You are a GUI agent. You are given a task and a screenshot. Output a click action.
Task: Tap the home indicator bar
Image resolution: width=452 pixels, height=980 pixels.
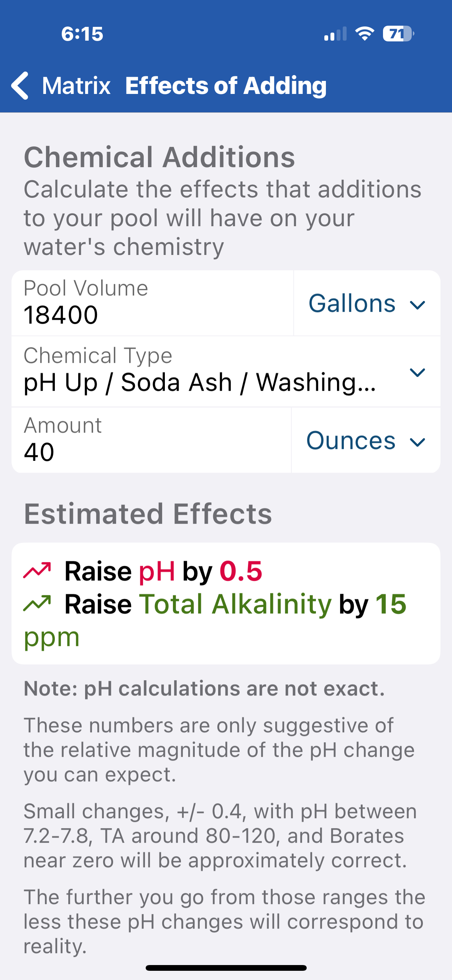[226, 968]
